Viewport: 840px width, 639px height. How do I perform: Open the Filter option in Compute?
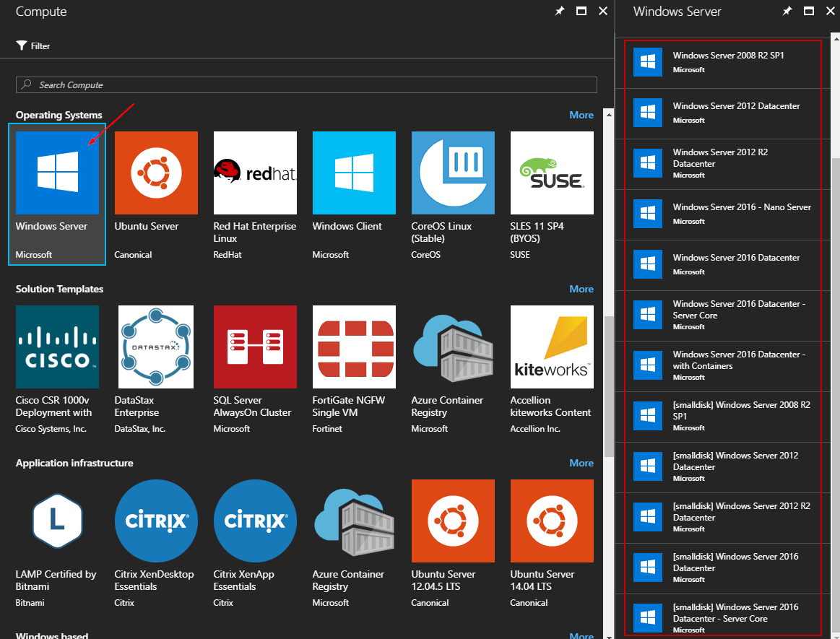(33, 46)
